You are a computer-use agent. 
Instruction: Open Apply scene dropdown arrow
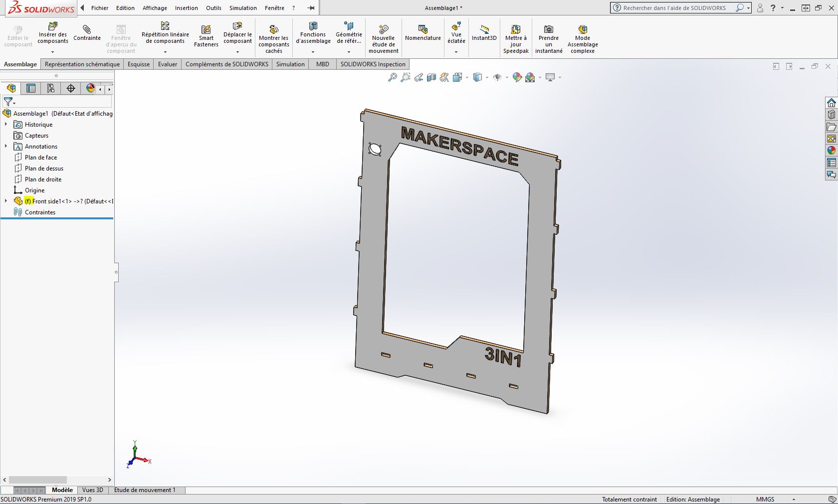[x=540, y=77]
